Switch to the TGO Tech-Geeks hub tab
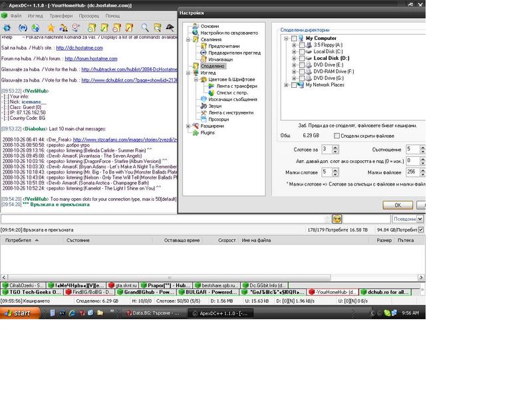This screenshot has height=399, width=532. (x=32, y=292)
